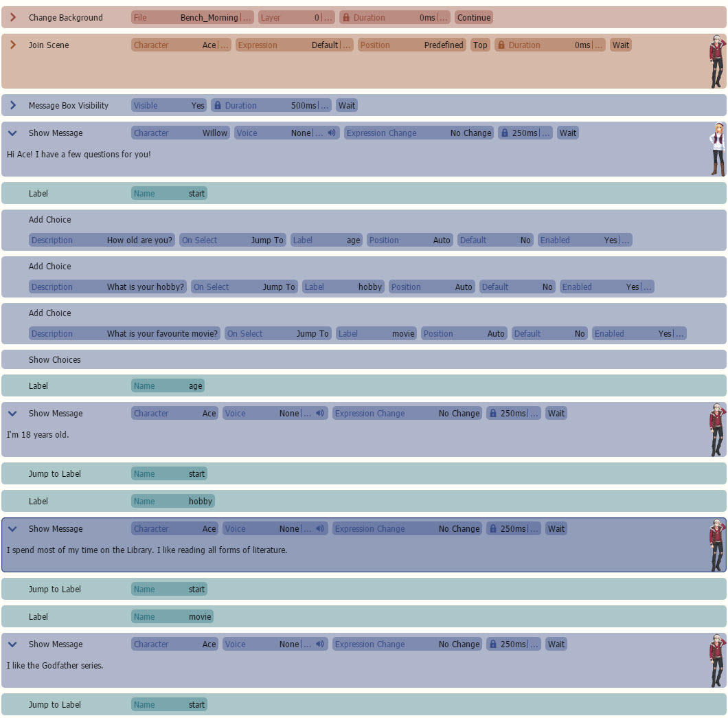Collapse Willow's Show Message command
728x718 pixels.
pos(13,133)
